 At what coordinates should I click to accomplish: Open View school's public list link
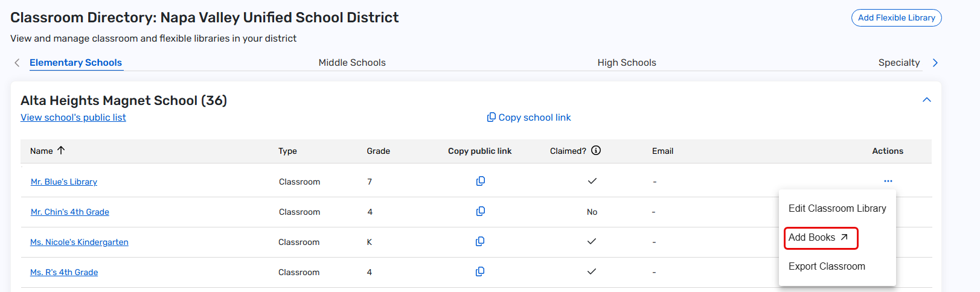click(73, 117)
